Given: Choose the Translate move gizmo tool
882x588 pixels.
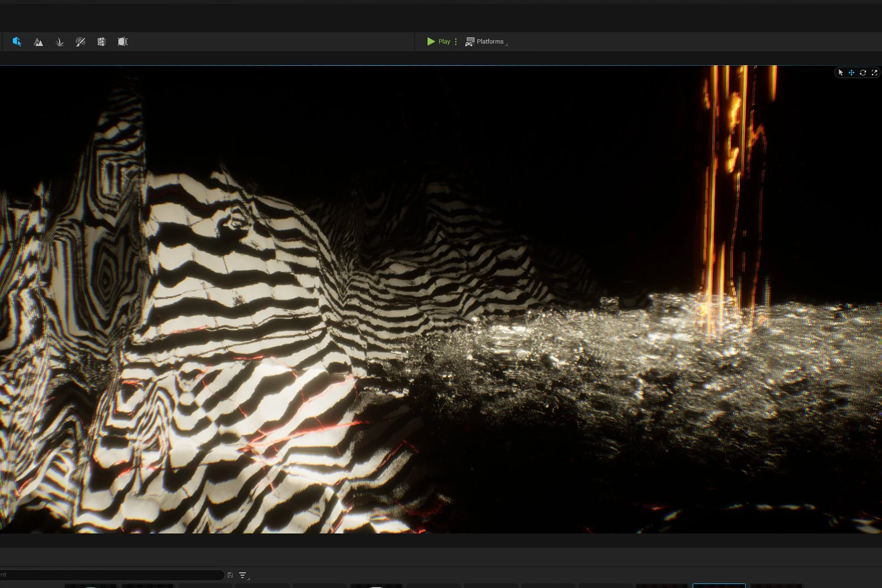Looking at the screenshot, I should (x=851, y=73).
